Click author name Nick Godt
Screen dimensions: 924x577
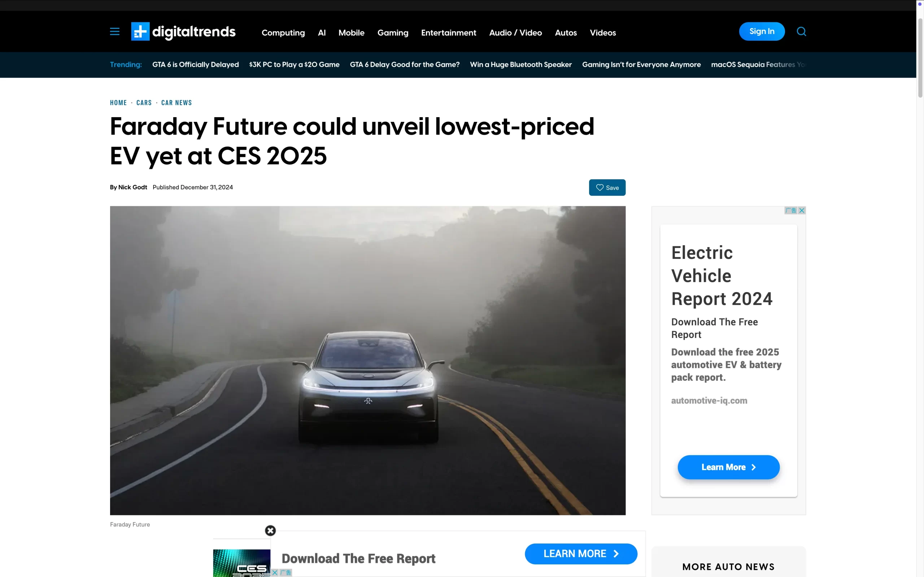tap(132, 188)
